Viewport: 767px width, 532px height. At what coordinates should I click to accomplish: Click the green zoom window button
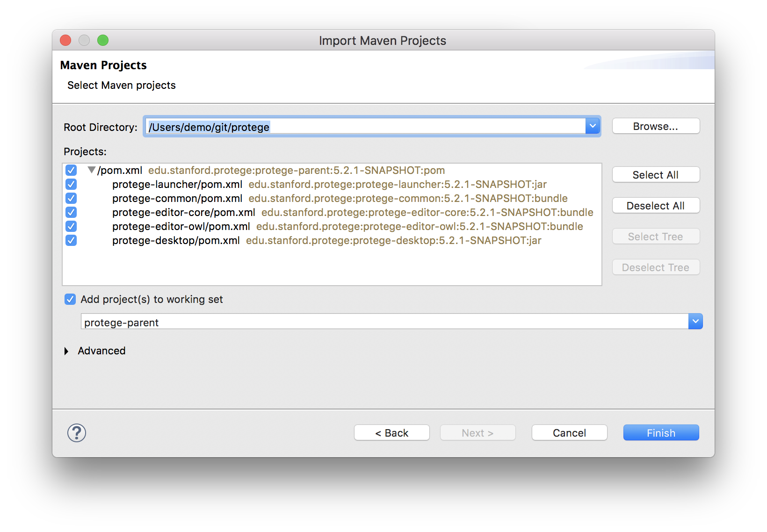[103, 40]
